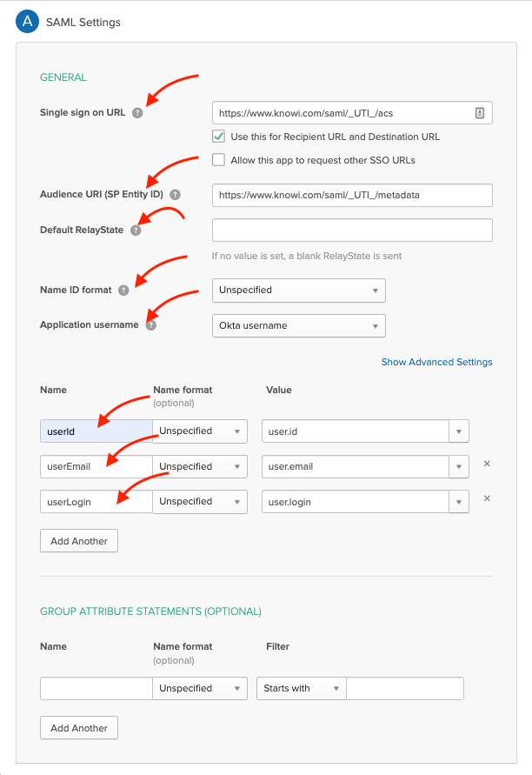Open value dropdown arrow for user.email
Image resolution: width=532 pixels, height=775 pixels.
(459, 467)
